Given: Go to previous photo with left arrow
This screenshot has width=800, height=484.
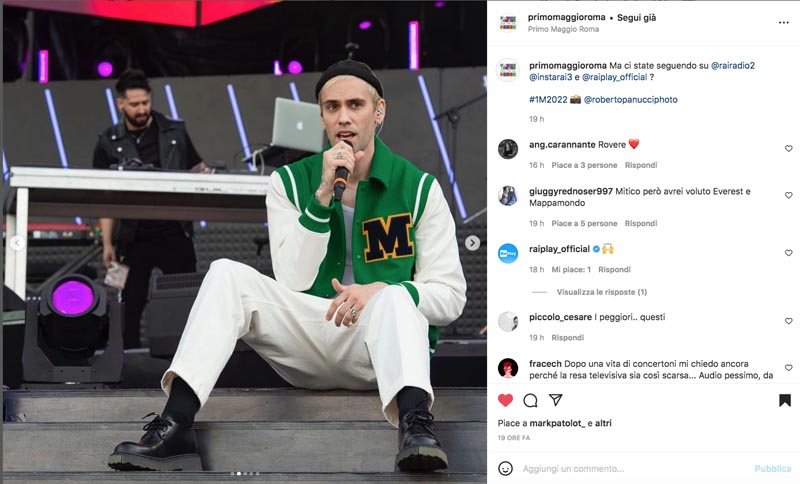Looking at the screenshot, I should [x=17, y=243].
